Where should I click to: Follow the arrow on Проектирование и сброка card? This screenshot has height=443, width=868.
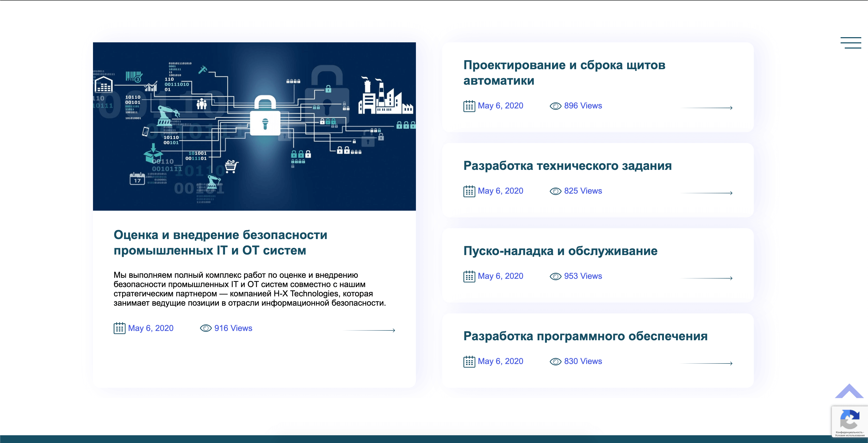click(x=707, y=108)
